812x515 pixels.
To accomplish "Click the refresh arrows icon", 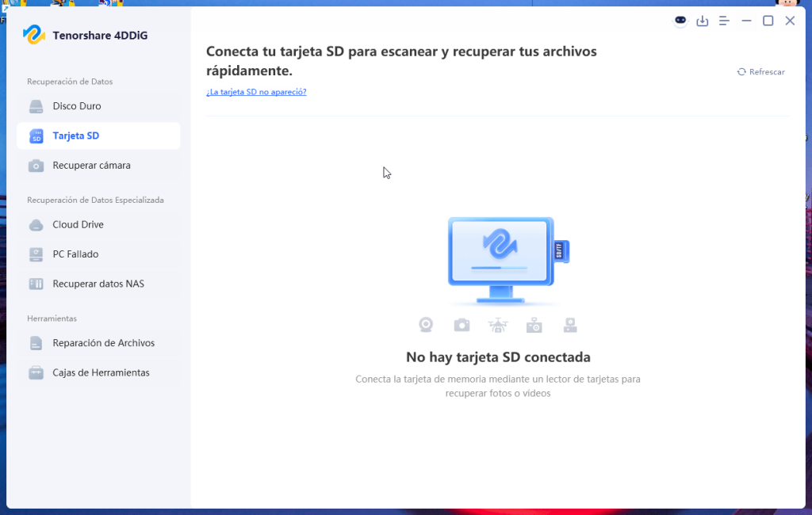I will pyautogui.click(x=741, y=72).
